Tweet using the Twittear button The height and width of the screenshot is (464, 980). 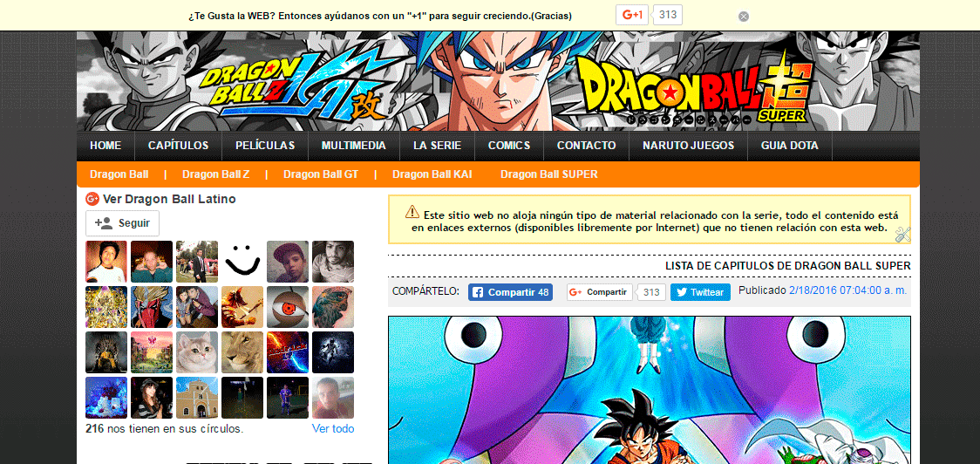point(701,292)
